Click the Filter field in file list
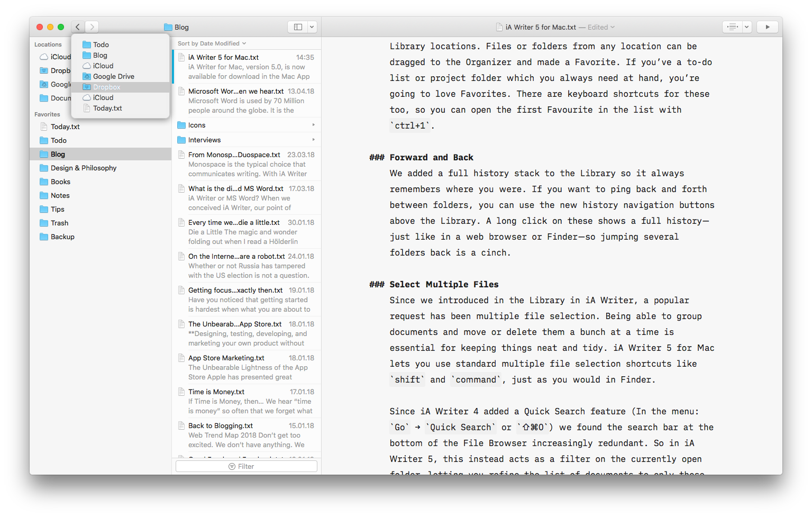812x517 pixels. tap(247, 466)
